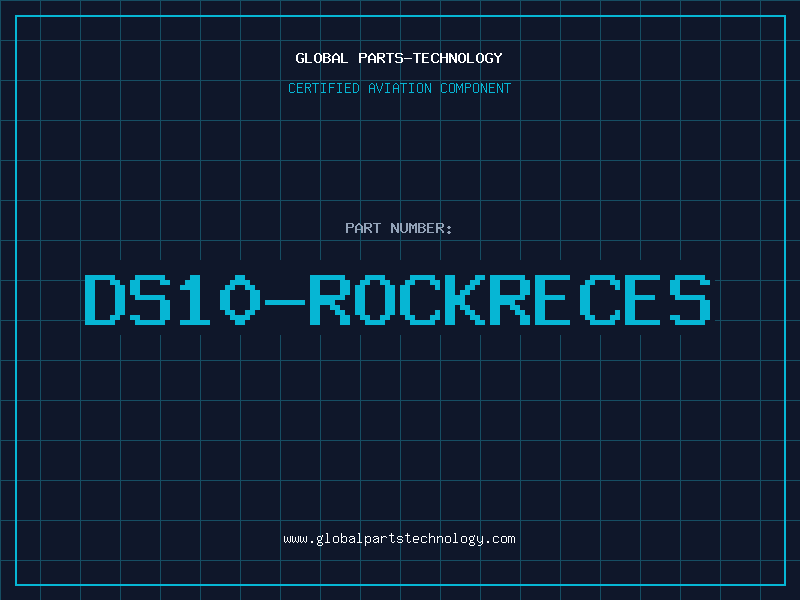Click the DS10-ROCKRECES part number text
Image resolution: width=800 pixels, height=600 pixels.
[397, 299]
